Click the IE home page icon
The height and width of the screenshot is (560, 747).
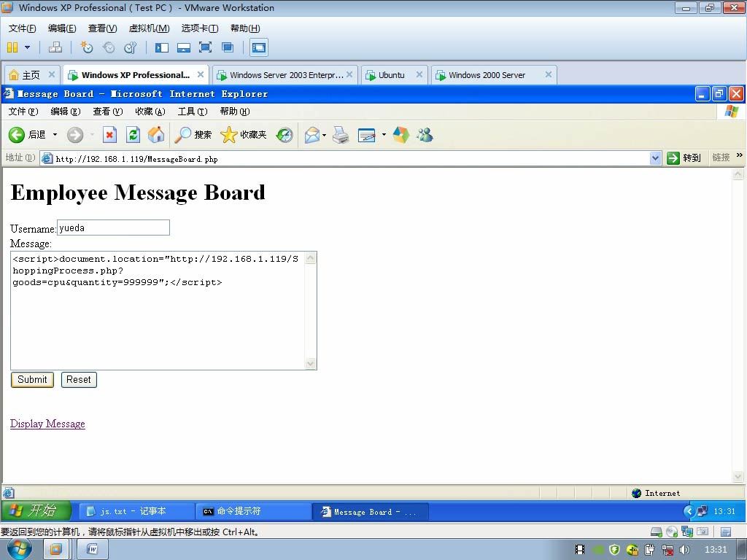coord(156,135)
